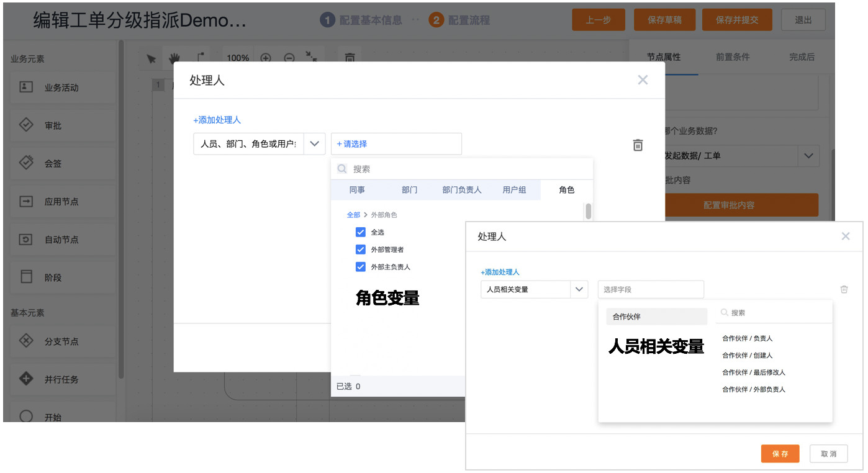Expand the 发起数据/工单 dropdown

point(808,156)
